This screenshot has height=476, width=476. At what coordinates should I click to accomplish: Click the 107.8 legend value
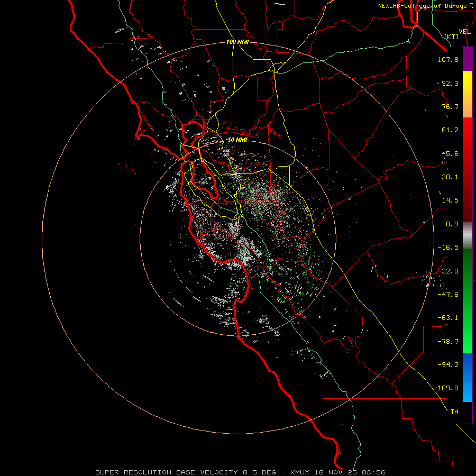click(x=448, y=59)
